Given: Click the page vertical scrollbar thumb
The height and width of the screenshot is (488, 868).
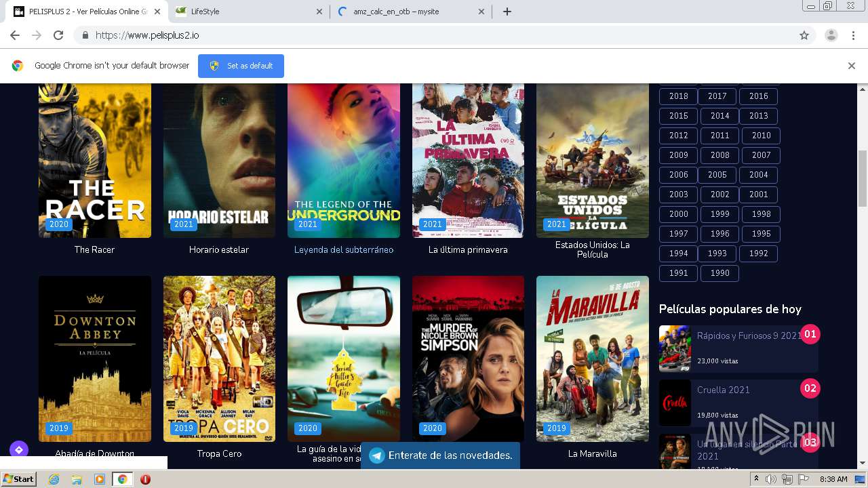Looking at the screenshot, I should (863, 178).
